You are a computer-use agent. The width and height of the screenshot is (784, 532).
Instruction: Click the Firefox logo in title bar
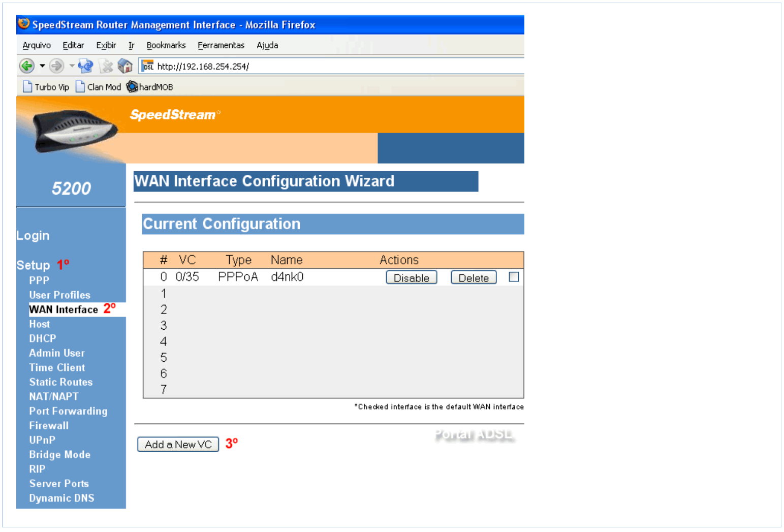[23, 23]
